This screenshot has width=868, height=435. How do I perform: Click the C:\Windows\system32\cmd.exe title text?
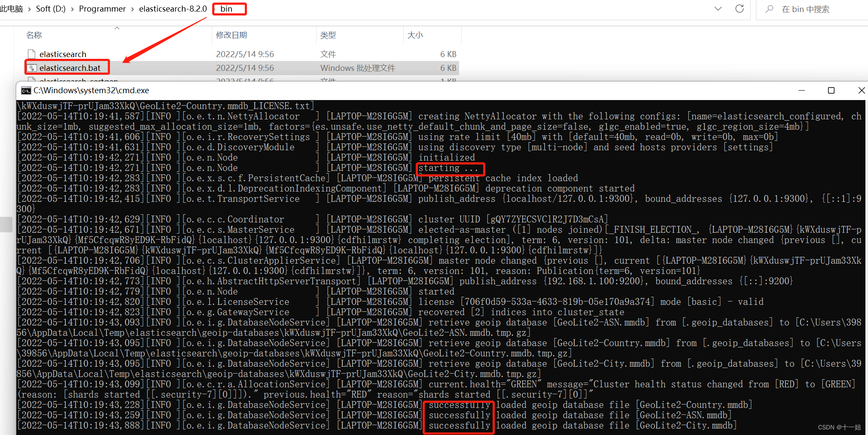tap(91, 90)
